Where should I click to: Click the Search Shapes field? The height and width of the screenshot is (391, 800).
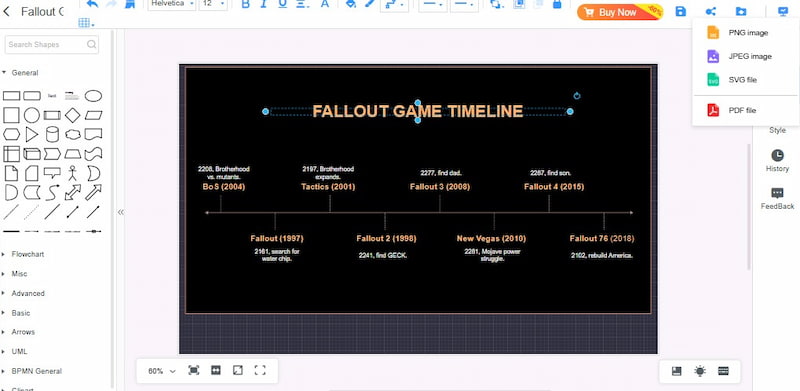pos(52,44)
